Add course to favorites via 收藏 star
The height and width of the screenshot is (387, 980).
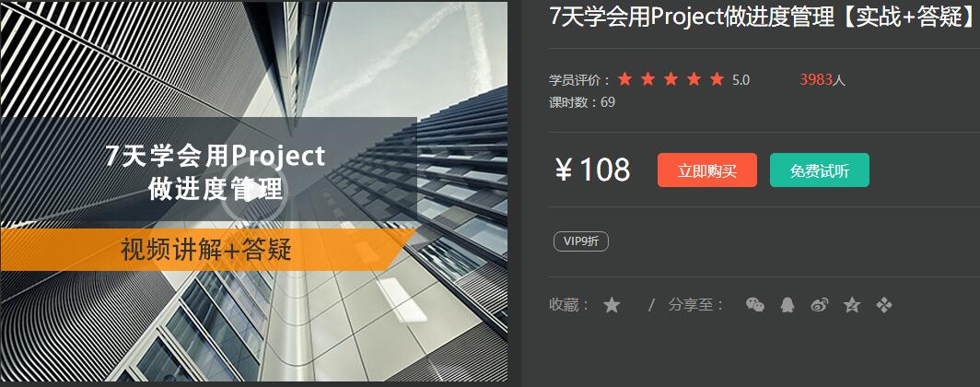pyautogui.click(x=612, y=305)
